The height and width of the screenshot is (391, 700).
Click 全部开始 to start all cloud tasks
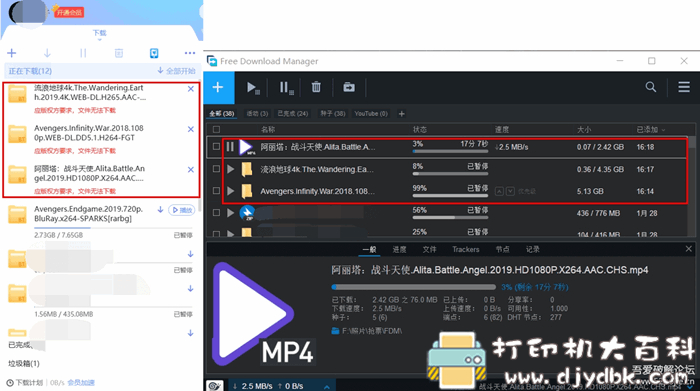pyautogui.click(x=176, y=71)
